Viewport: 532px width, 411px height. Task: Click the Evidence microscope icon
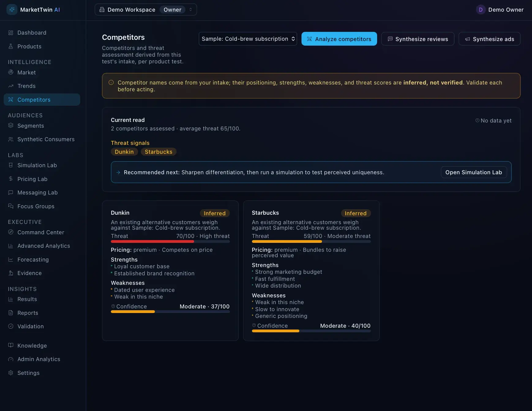(11, 273)
